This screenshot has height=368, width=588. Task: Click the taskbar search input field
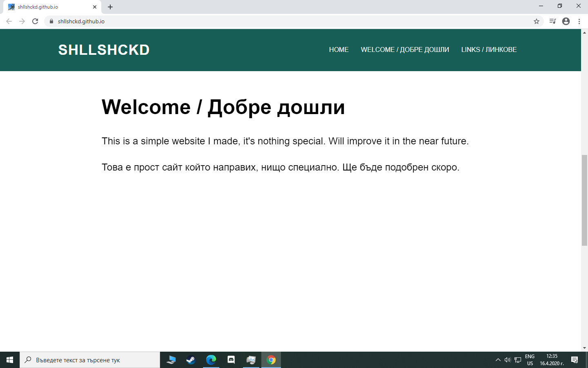tap(90, 360)
